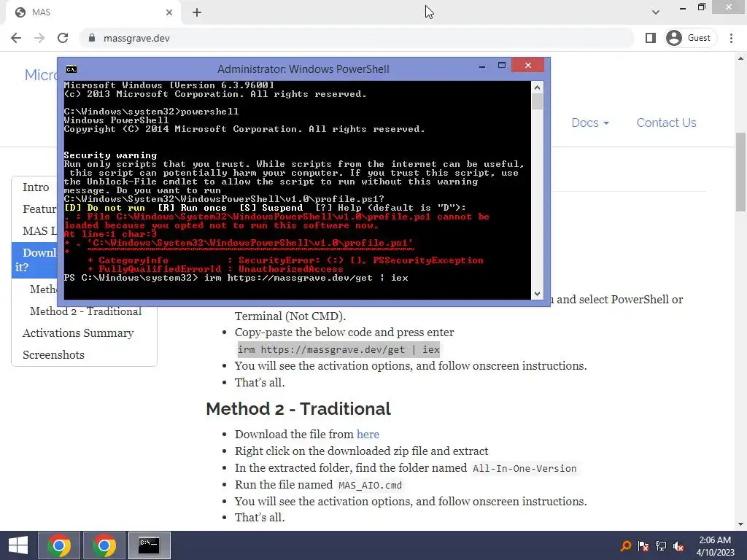Open the taskbar clock and date

[x=715, y=546]
